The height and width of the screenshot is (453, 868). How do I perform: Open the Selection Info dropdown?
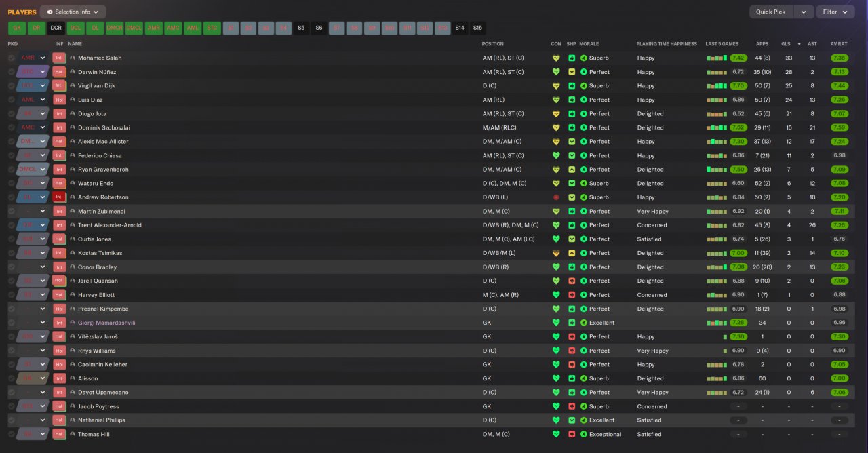(73, 12)
